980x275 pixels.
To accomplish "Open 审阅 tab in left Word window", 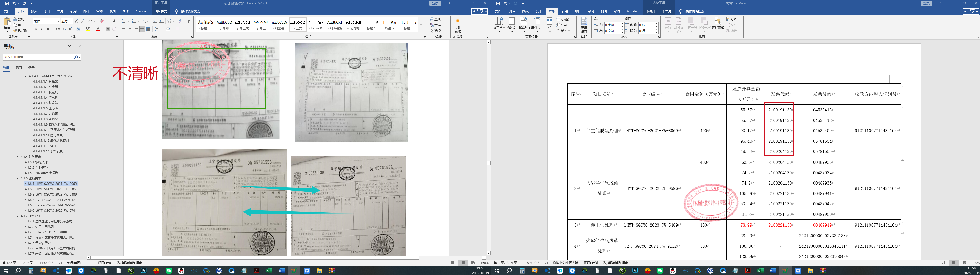I will coord(100,11).
